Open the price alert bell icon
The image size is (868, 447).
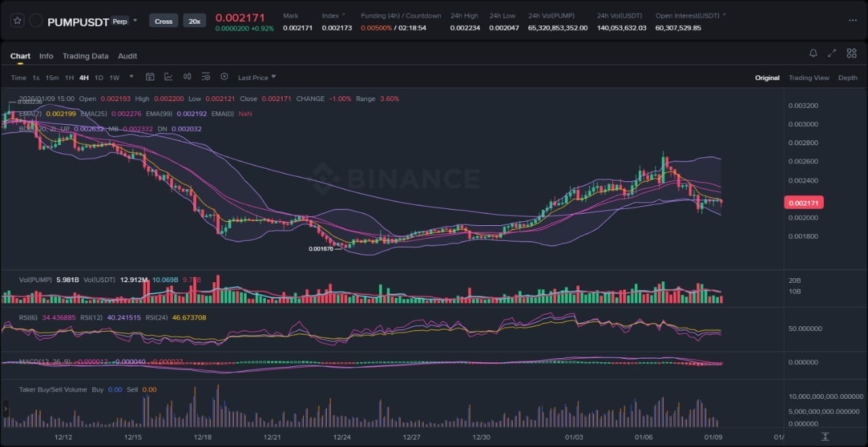click(x=813, y=54)
